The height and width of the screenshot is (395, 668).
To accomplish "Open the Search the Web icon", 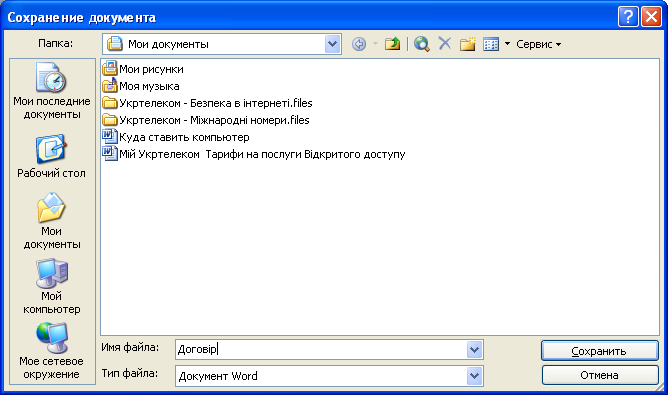I will (421, 44).
